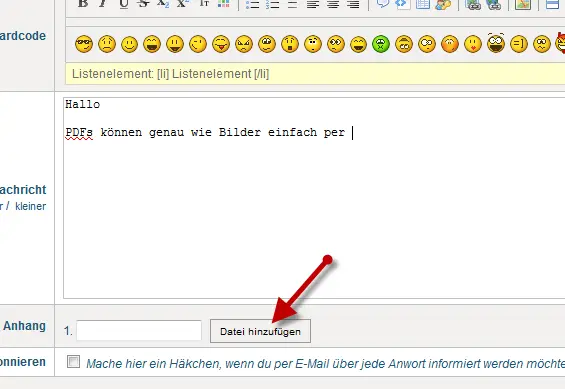Image resolution: width=565 pixels, height=389 pixels.
Task: Insert superscript tag (X² icon)
Action: (x=183, y=4)
